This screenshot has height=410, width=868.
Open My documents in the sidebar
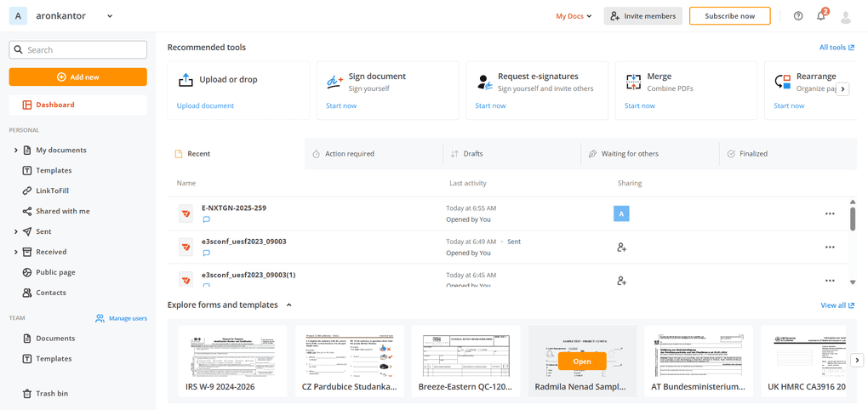(61, 150)
